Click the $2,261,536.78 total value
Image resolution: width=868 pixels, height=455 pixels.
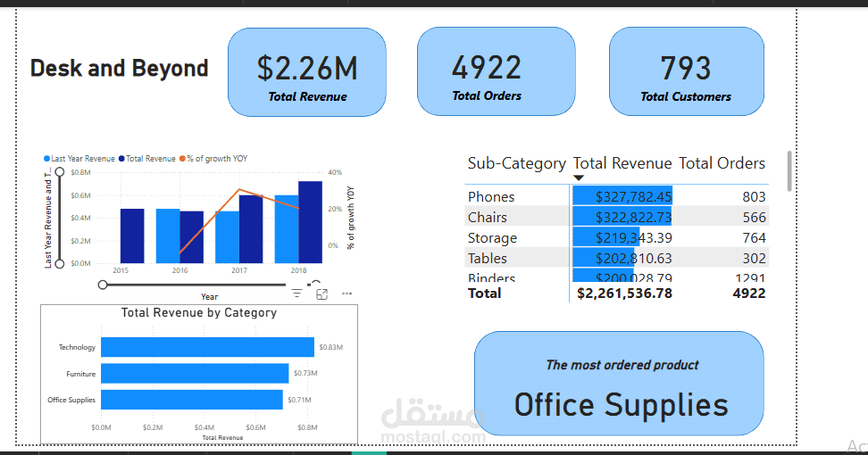(x=624, y=294)
